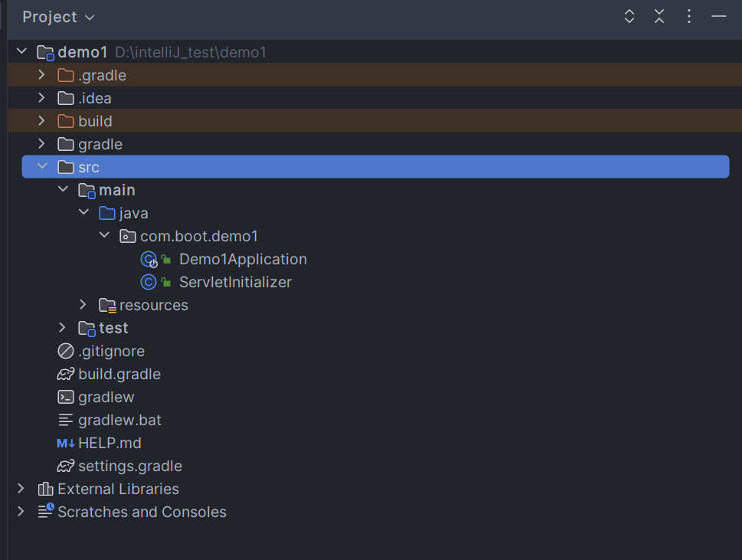Viewport: 742px width, 560px height.
Task: Click the test module folder icon
Action: [x=87, y=329]
